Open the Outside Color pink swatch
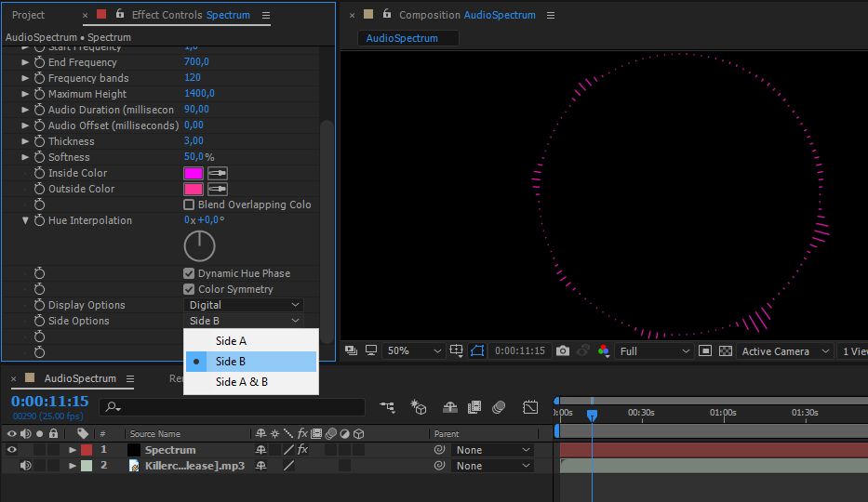The height and width of the screenshot is (502, 868). click(194, 189)
